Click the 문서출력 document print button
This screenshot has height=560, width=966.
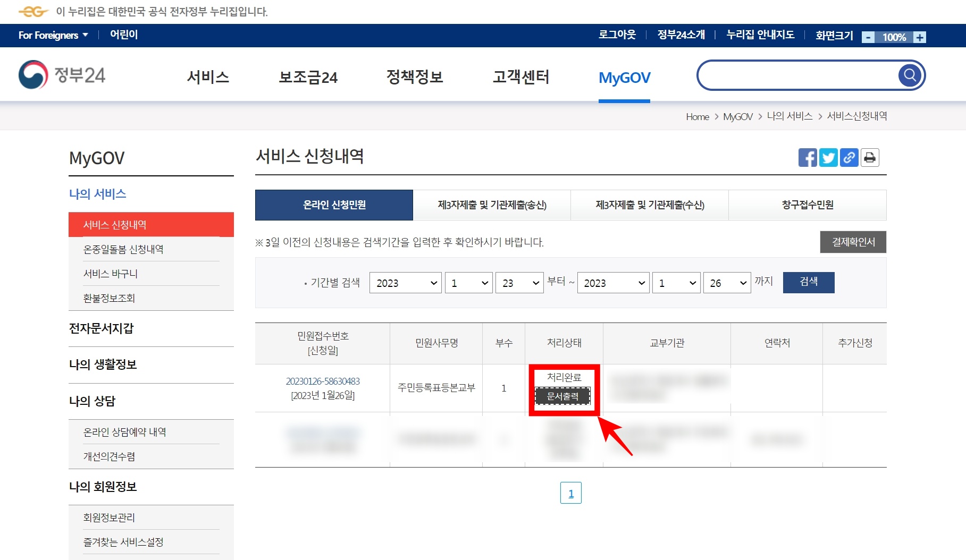(x=564, y=396)
